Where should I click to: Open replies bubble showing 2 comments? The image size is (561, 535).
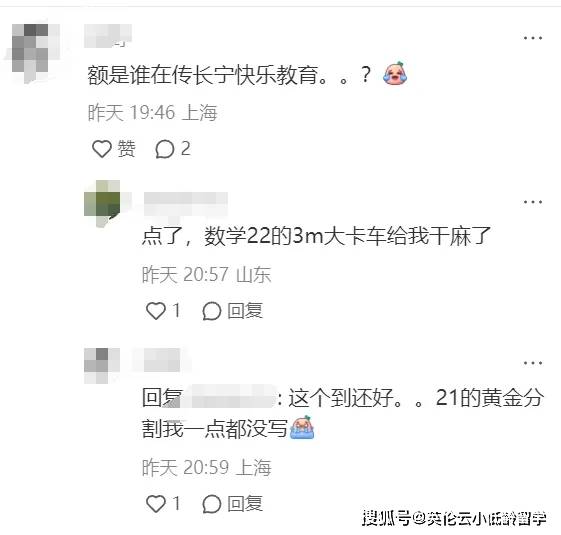pos(173,149)
